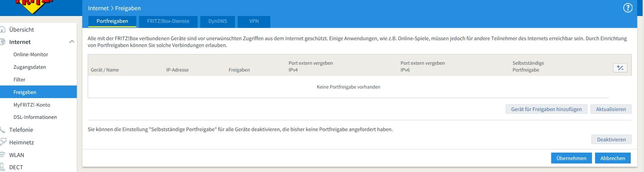
Task: Open the DynDNS tab
Action: click(x=218, y=21)
